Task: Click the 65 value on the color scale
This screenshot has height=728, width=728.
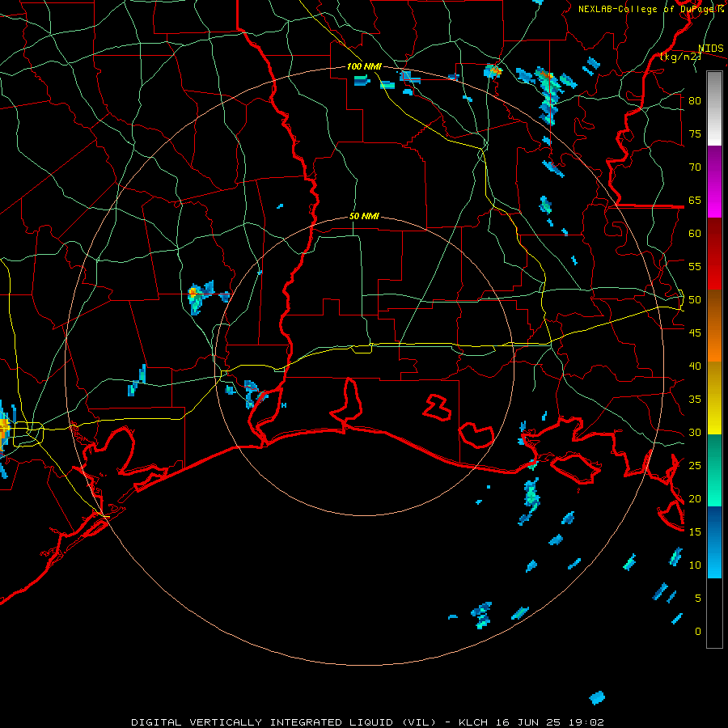Action: [x=695, y=201]
